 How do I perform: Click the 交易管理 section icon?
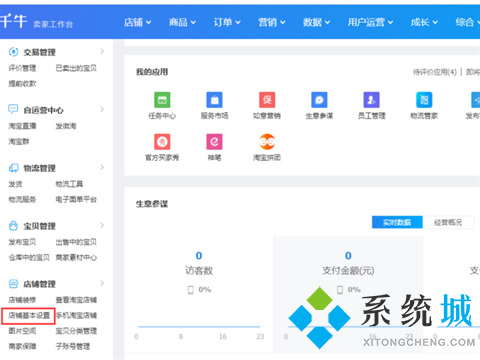point(13,52)
